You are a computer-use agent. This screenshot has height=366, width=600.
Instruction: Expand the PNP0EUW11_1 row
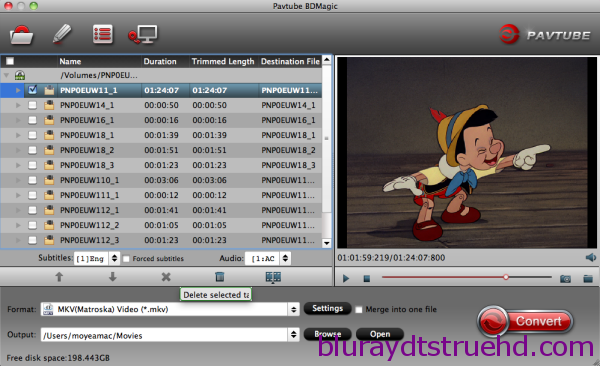tap(18, 90)
